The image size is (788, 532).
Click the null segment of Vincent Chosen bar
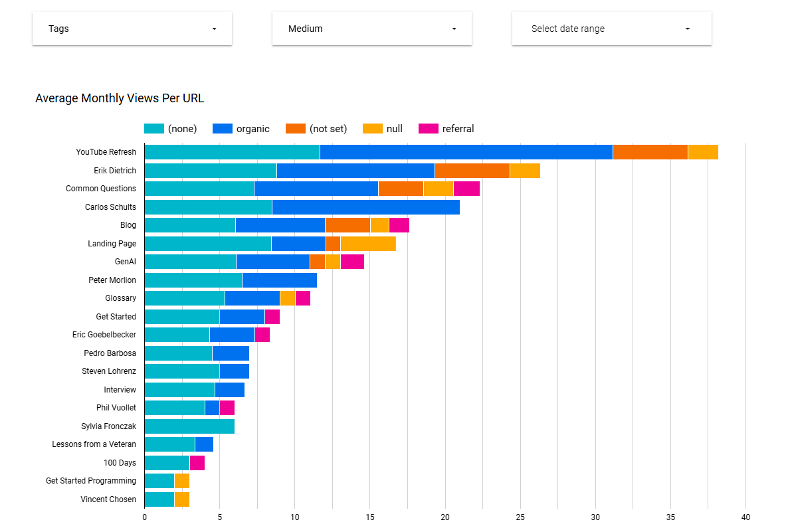tap(182, 499)
